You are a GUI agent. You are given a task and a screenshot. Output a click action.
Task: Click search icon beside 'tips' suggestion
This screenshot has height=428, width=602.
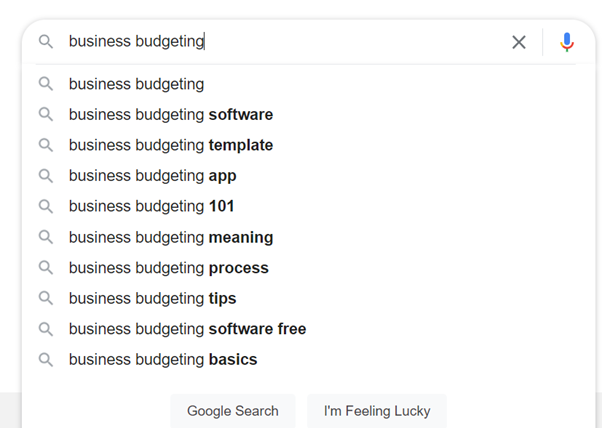click(45, 298)
